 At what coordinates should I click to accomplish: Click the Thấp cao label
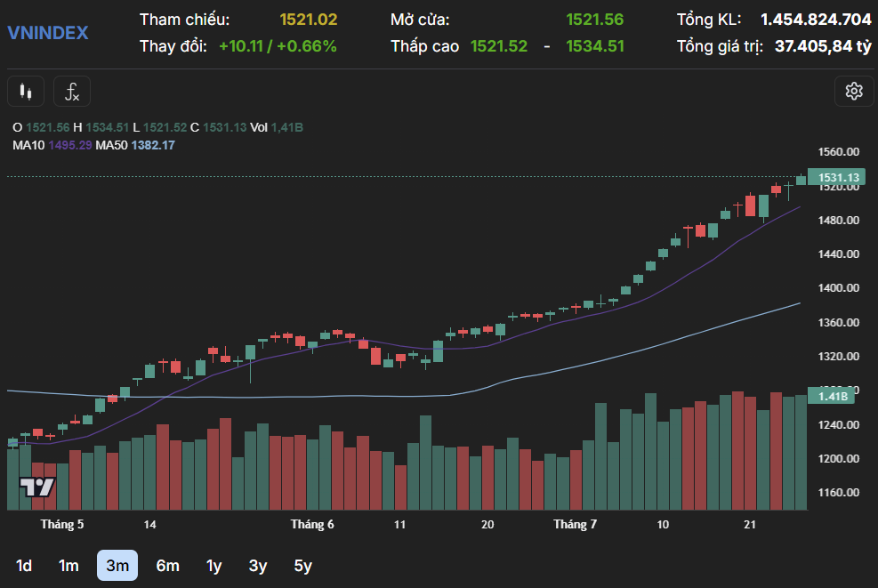pos(425,46)
